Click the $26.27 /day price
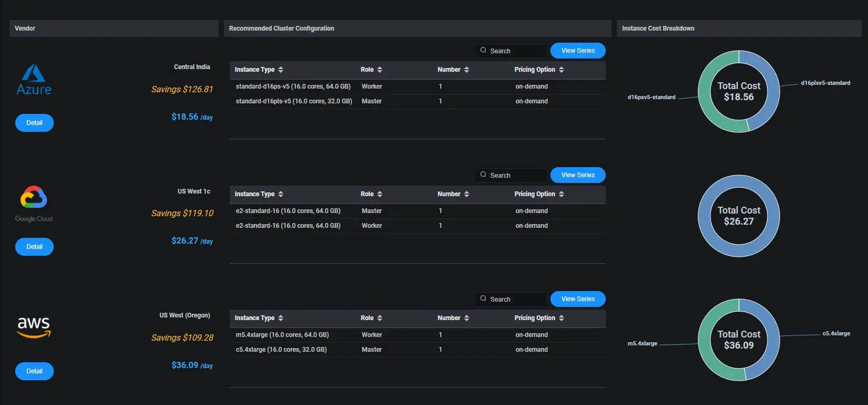 (x=192, y=241)
